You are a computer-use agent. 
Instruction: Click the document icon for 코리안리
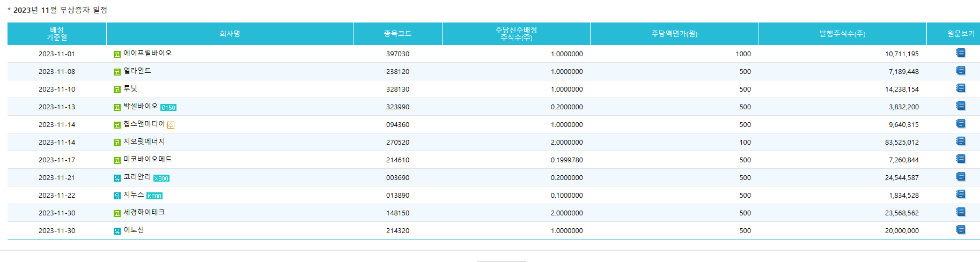[960, 176]
